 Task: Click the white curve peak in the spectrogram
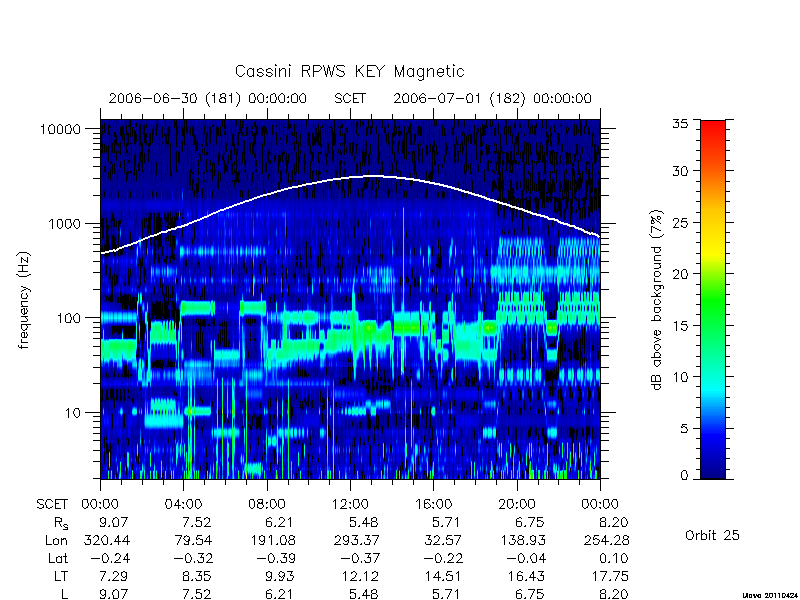pos(373,176)
